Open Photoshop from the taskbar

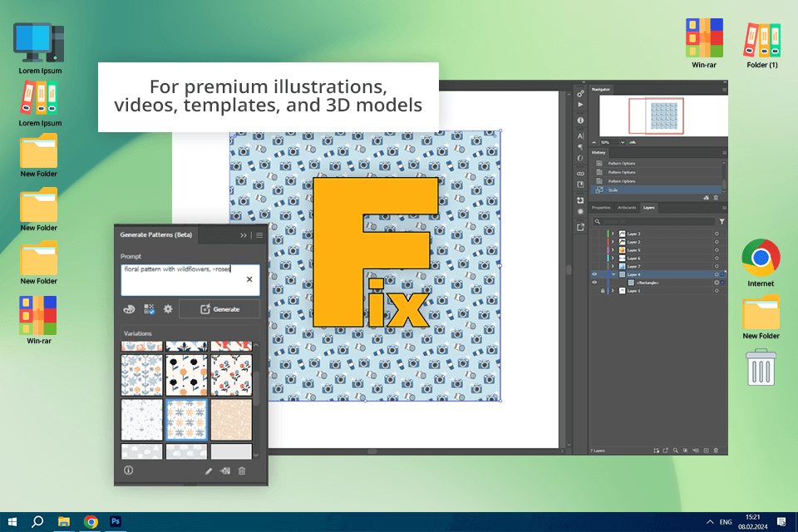[116, 522]
